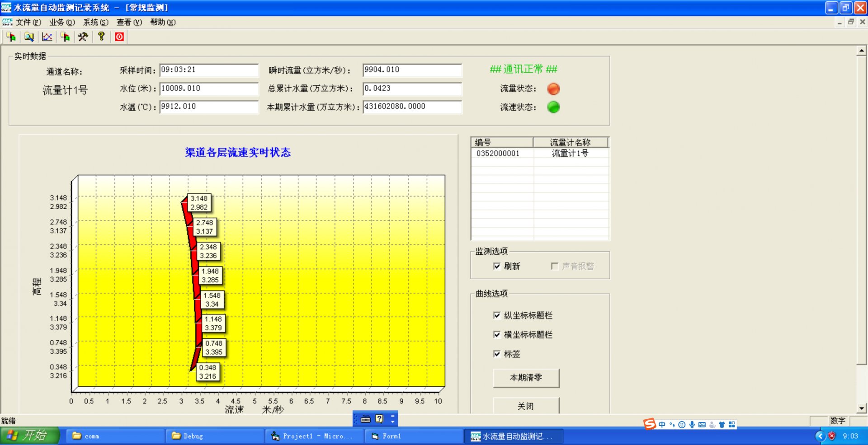Screen dimensions: 868x445
Task: Click the microphone voice input icon
Action: [x=692, y=425]
